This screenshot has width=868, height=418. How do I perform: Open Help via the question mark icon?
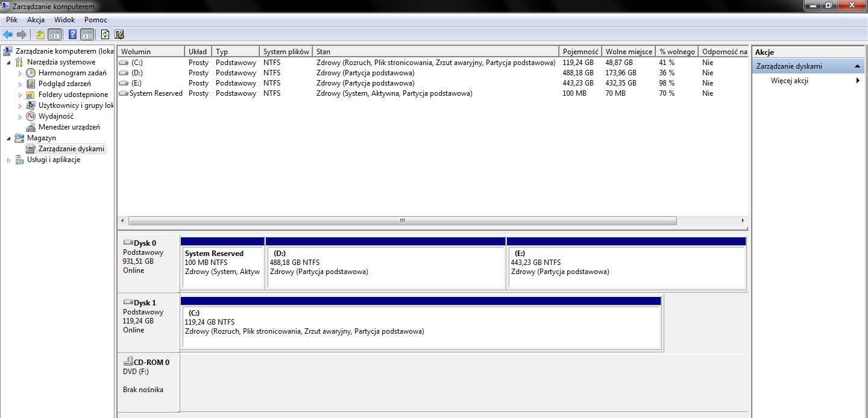pyautogui.click(x=73, y=34)
